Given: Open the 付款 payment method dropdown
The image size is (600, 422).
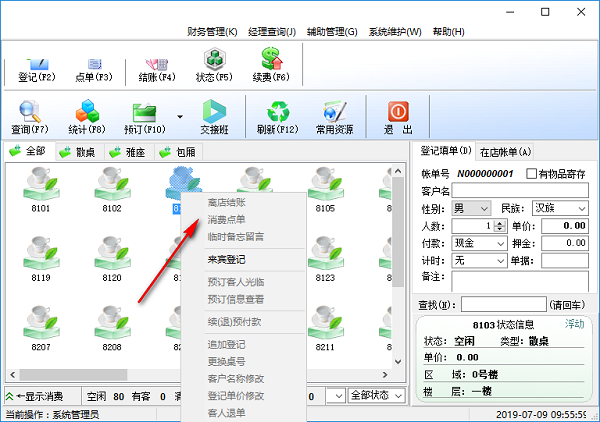Looking at the screenshot, I should pyautogui.click(x=479, y=243).
